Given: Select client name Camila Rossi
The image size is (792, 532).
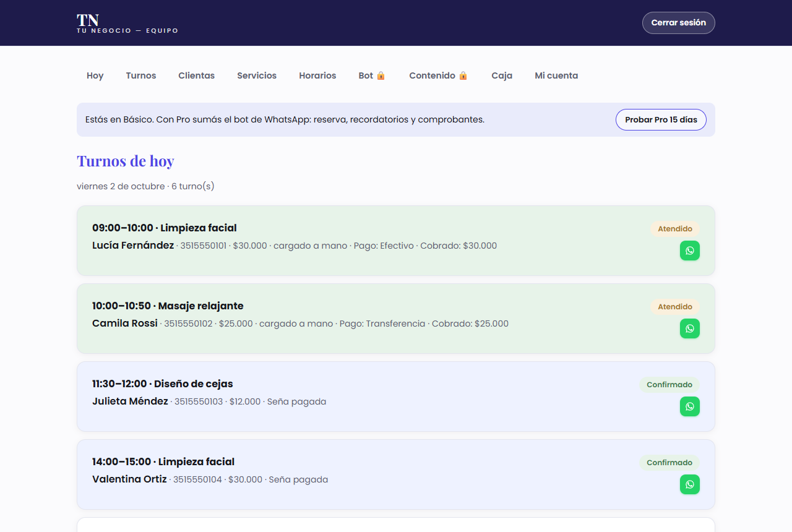Looking at the screenshot, I should pyautogui.click(x=125, y=324).
